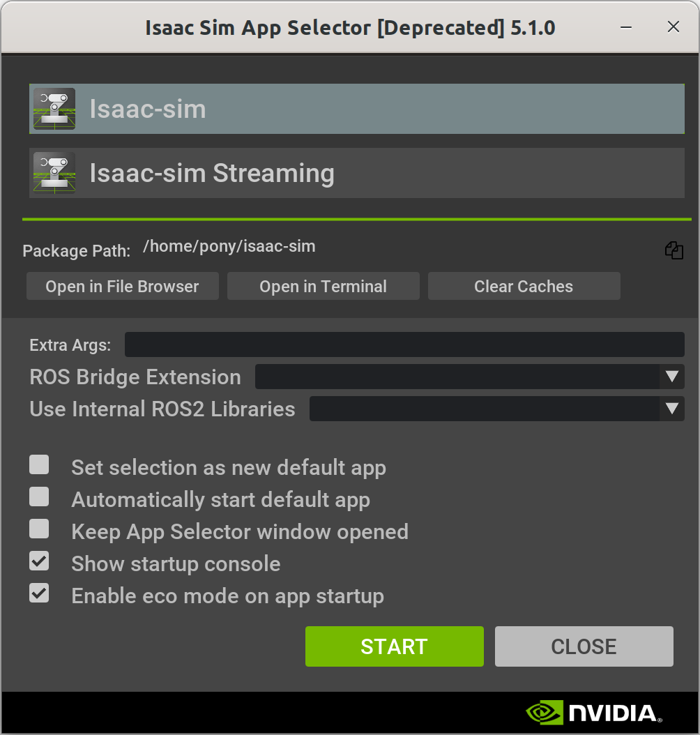The image size is (700, 735).
Task: Expand ROS Bridge Extension dropdown arrow
Action: [672, 377]
